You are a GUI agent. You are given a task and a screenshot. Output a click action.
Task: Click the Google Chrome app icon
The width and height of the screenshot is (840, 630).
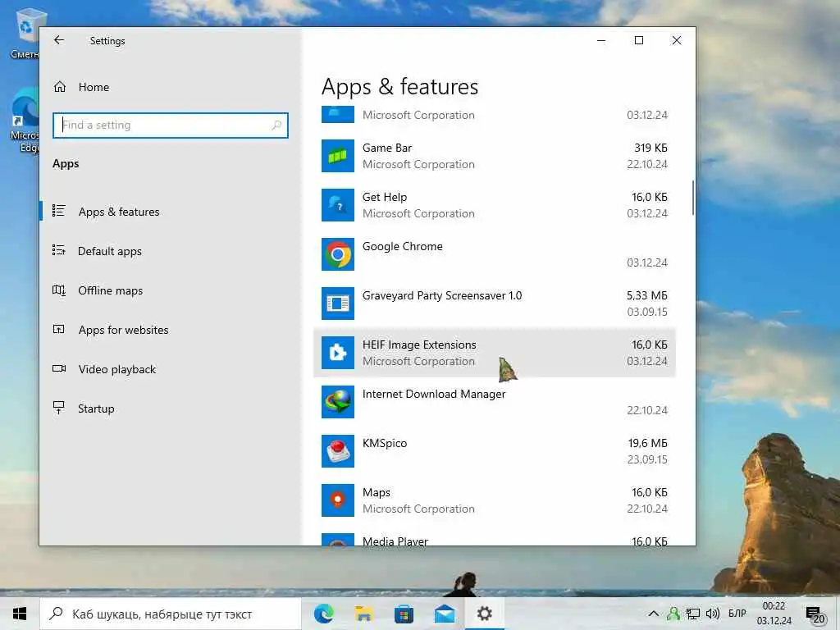337,254
